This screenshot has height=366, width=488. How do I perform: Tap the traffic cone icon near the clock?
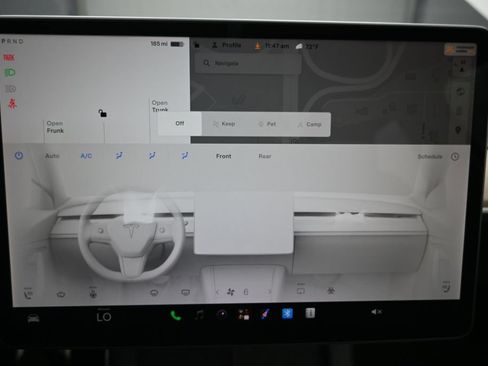point(258,46)
